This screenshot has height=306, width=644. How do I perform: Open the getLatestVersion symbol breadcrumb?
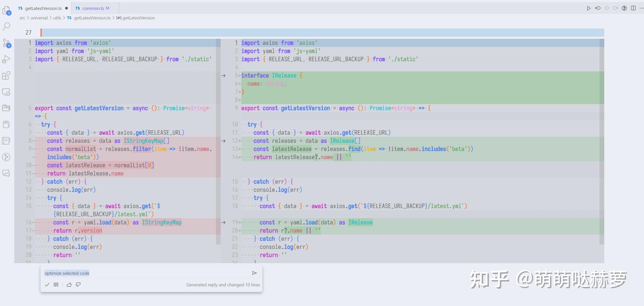click(139, 18)
